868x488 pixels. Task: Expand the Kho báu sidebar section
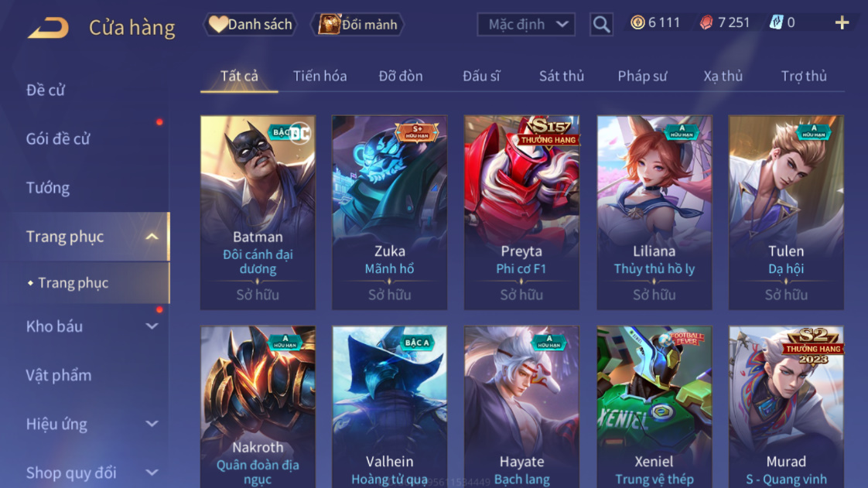(x=152, y=326)
